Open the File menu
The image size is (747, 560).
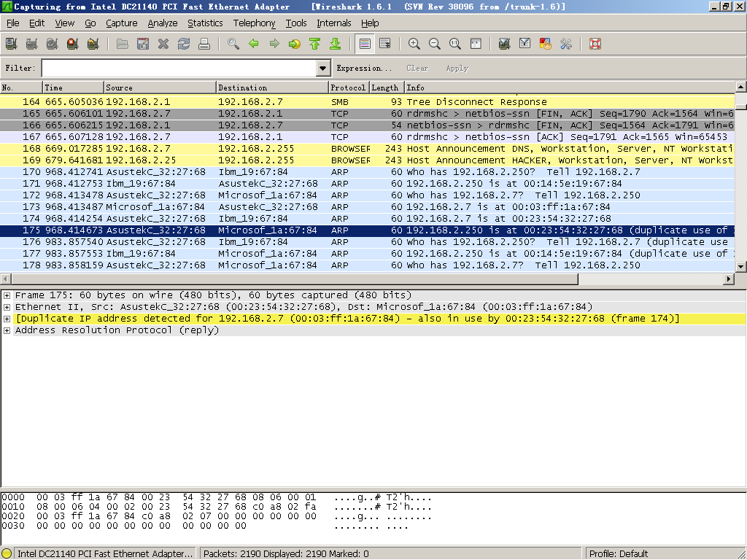coord(13,23)
